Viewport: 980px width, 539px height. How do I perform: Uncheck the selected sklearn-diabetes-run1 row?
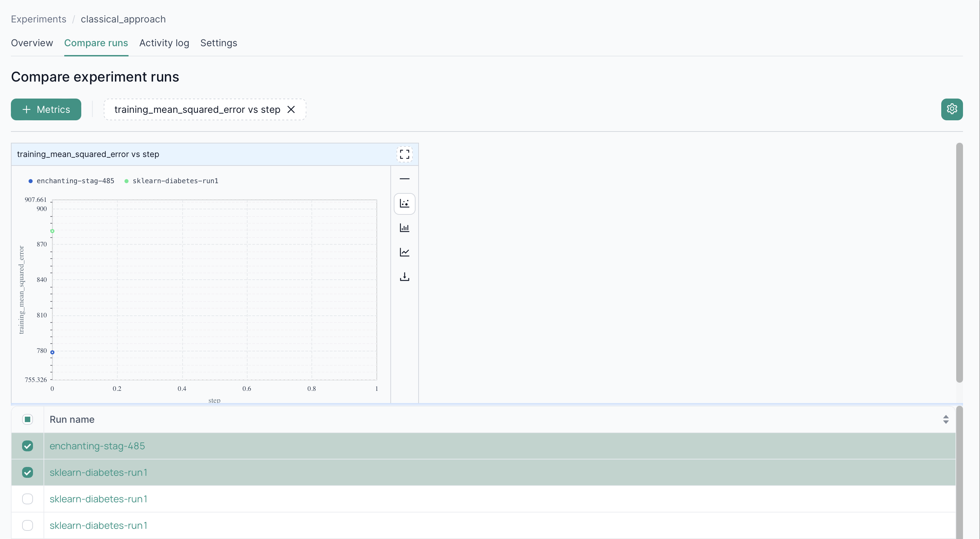(28, 472)
